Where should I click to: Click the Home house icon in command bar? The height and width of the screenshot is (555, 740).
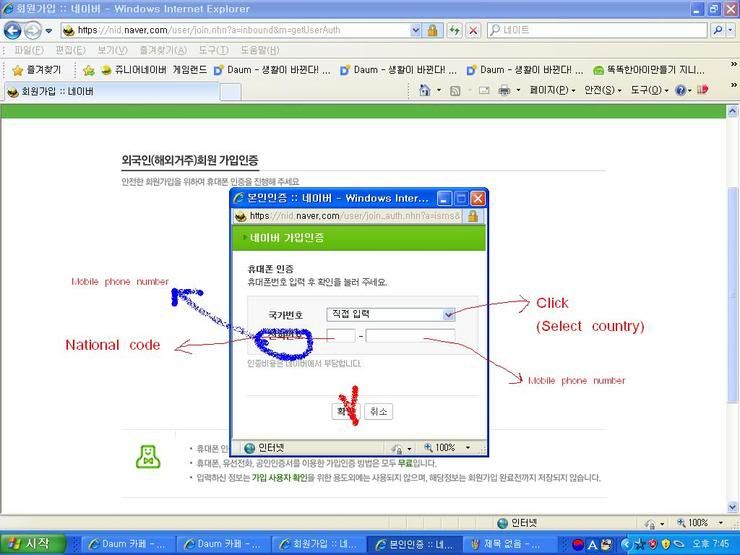(425, 90)
